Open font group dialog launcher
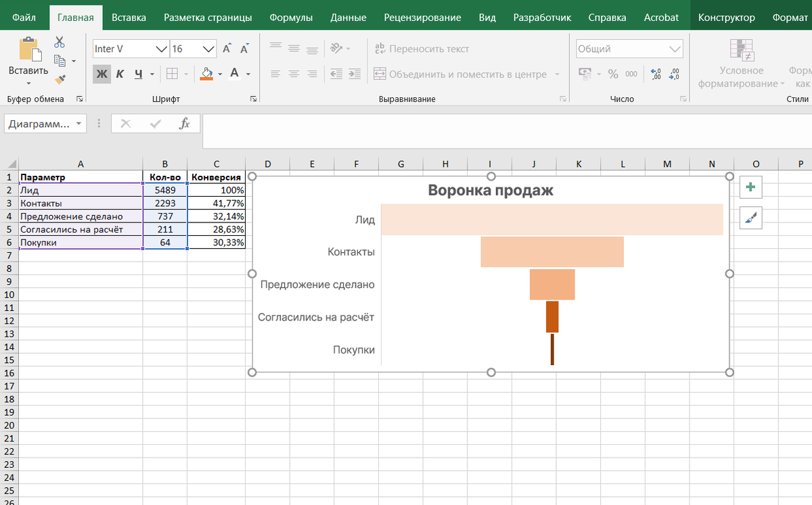The width and height of the screenshot is (812, 505). click(x=253, y=99)
